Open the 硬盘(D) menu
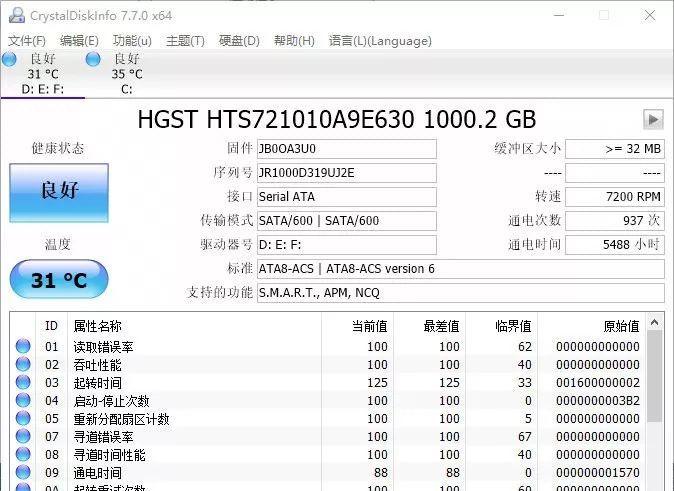Viewport: 674px width, 491px height. coord(239,41)
